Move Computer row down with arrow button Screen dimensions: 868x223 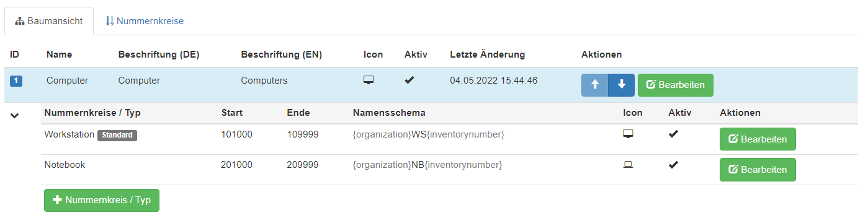coord(621,85)
